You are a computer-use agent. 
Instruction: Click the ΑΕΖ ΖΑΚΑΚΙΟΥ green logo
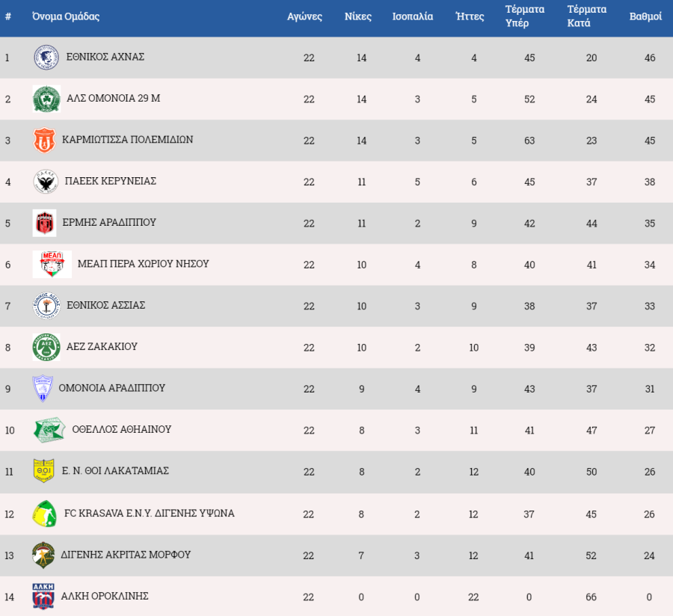pyautogui.click(x=46, y=348)
